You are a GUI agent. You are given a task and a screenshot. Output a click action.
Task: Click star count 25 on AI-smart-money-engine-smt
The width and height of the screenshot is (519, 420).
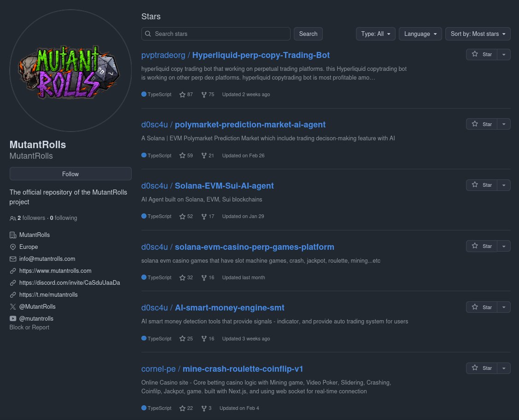[186, 339]
